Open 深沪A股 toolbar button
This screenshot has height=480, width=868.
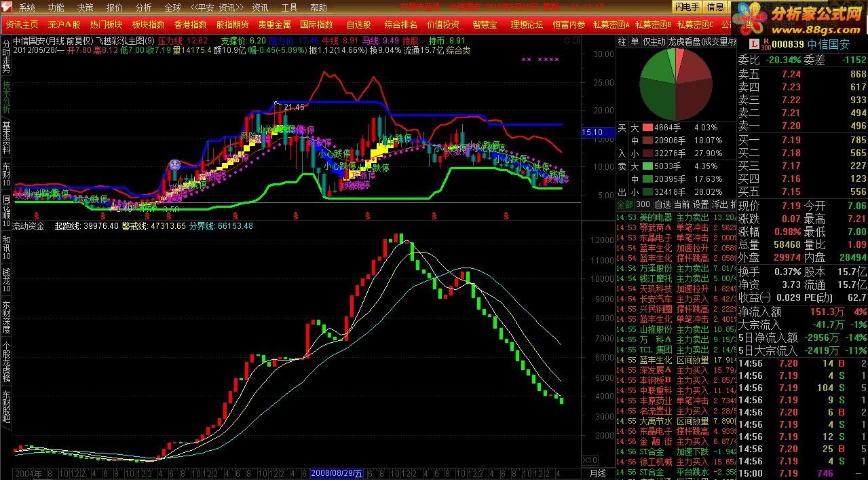pos(64,24)
